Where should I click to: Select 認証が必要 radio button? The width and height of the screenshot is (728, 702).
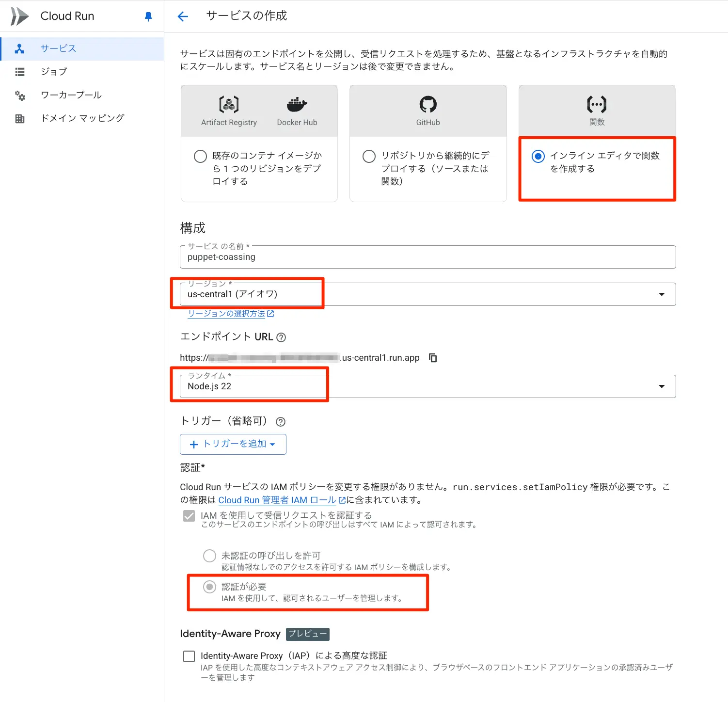pyautogui.click(x=209, y=587)
